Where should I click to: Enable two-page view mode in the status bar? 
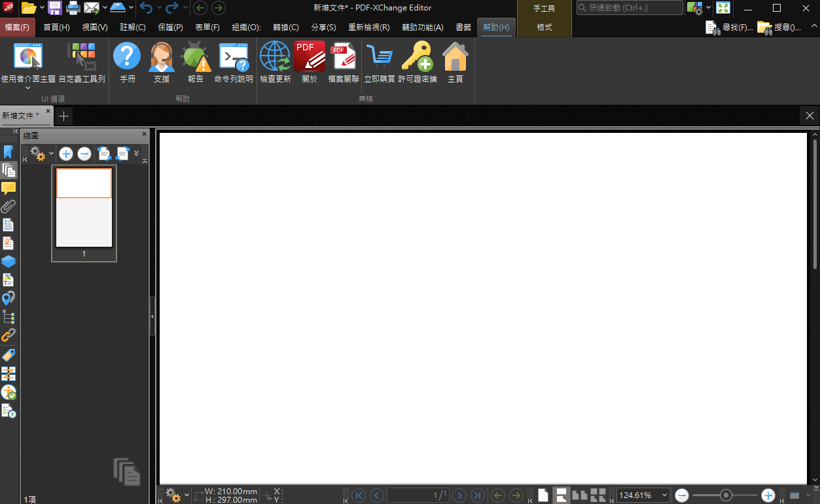[x=579, y=495]
